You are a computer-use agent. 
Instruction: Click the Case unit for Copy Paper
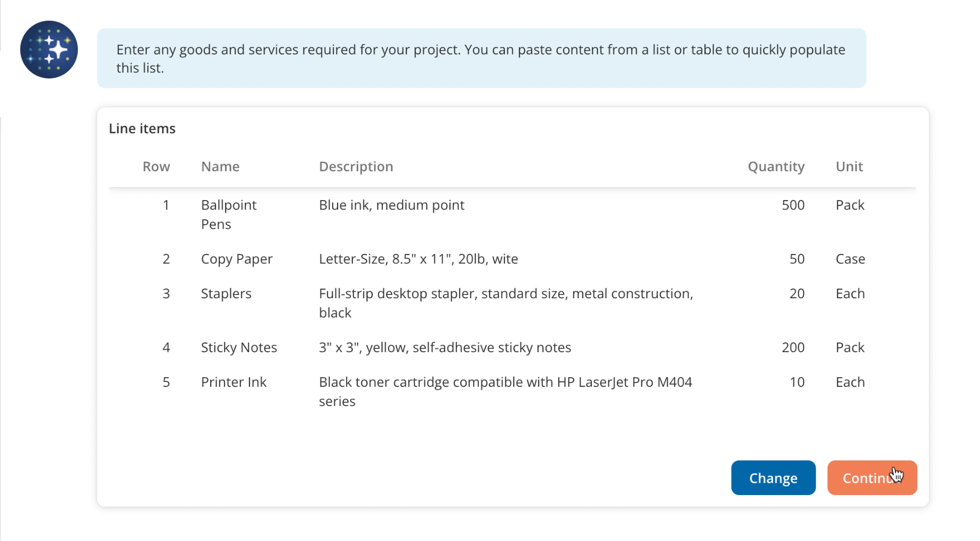(850, 259)
